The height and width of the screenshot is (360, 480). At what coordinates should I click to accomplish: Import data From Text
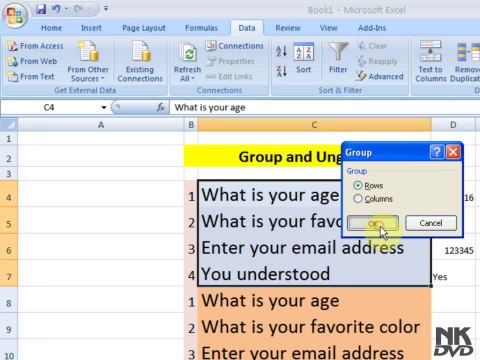click(31, 77)
